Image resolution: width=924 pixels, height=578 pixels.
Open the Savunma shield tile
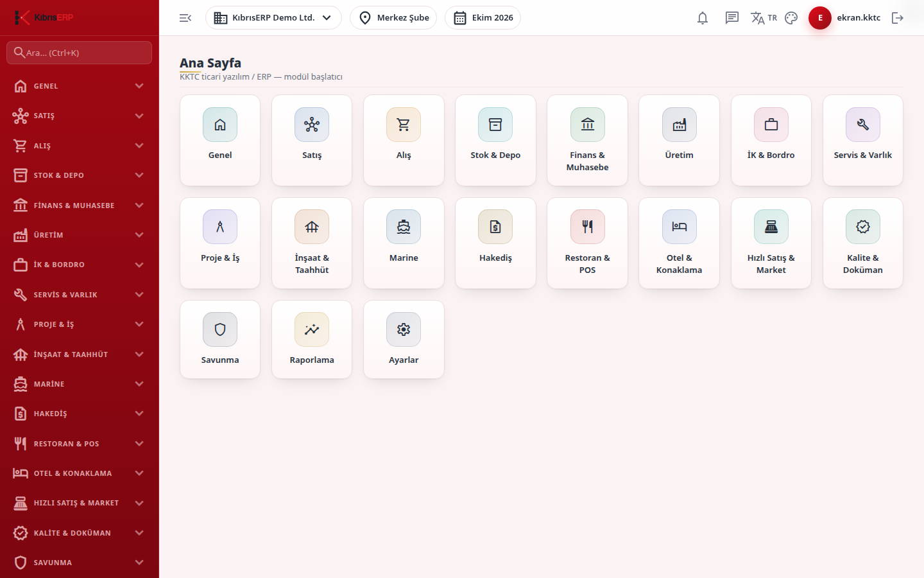(220, 339)
